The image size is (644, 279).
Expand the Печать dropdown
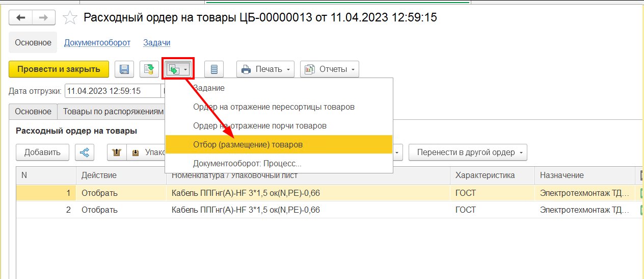pos(265,69)
